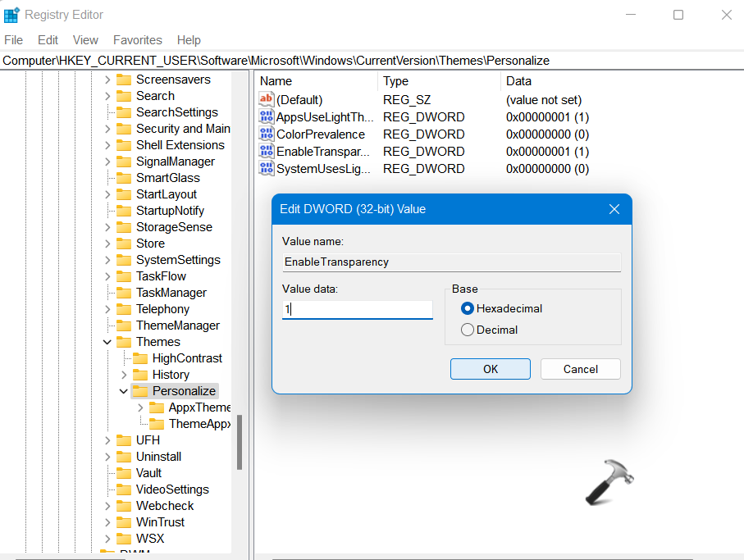The height and width of the screenshot is (560, 744).
Task: Select the Decimal base option
Action: 468,330
